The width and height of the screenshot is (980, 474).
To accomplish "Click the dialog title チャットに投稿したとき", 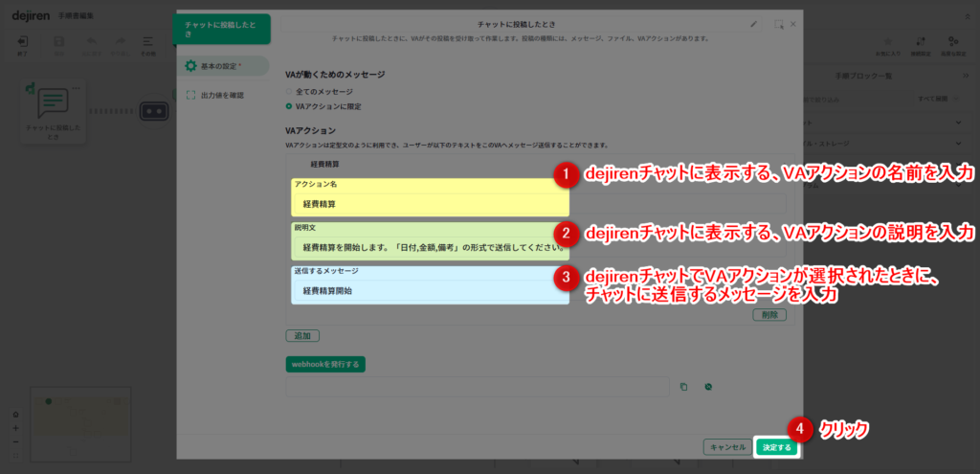I will (x=516, y=24).
